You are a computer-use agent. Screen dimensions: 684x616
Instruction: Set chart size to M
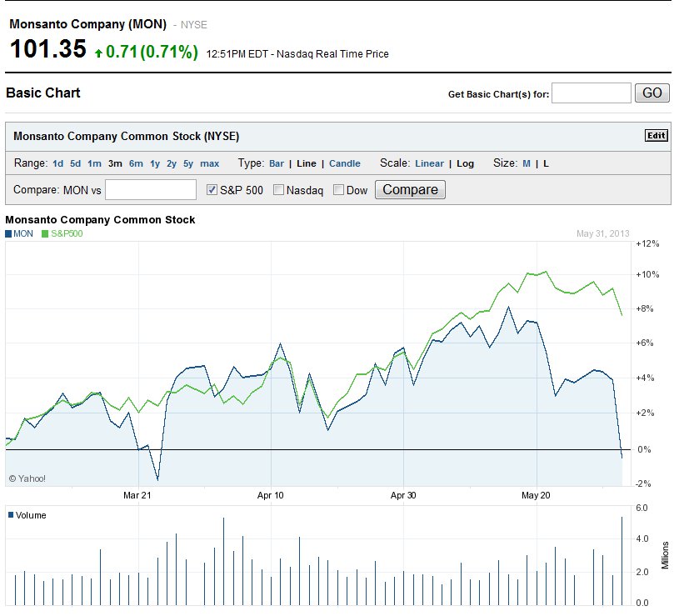point(527,163)
